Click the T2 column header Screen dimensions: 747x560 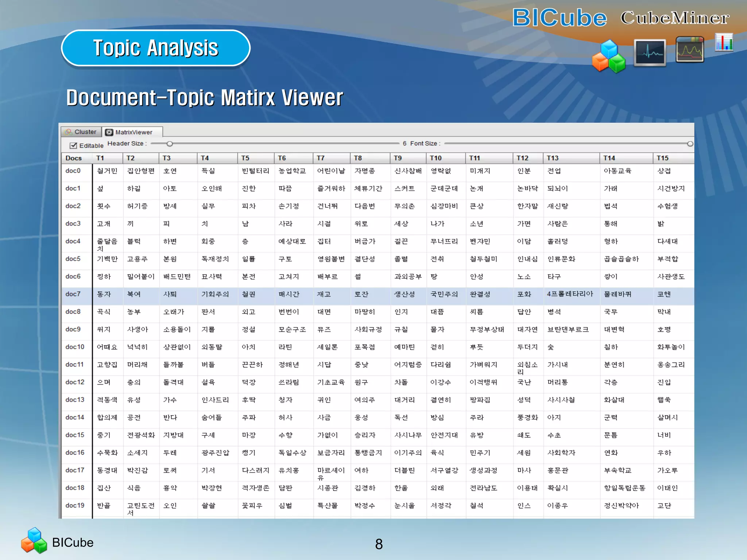coord(141,158)
